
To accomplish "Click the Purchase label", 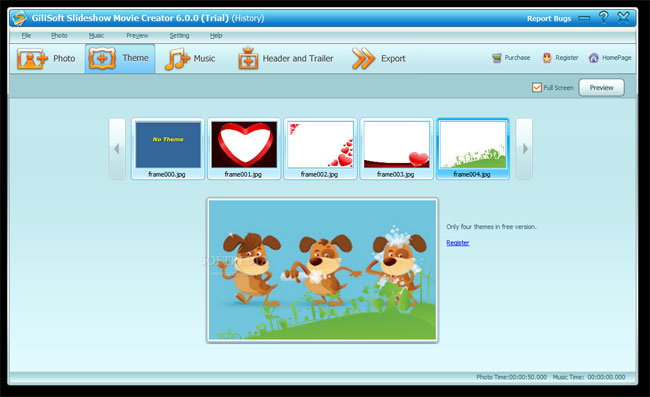I will coord(517,58).
